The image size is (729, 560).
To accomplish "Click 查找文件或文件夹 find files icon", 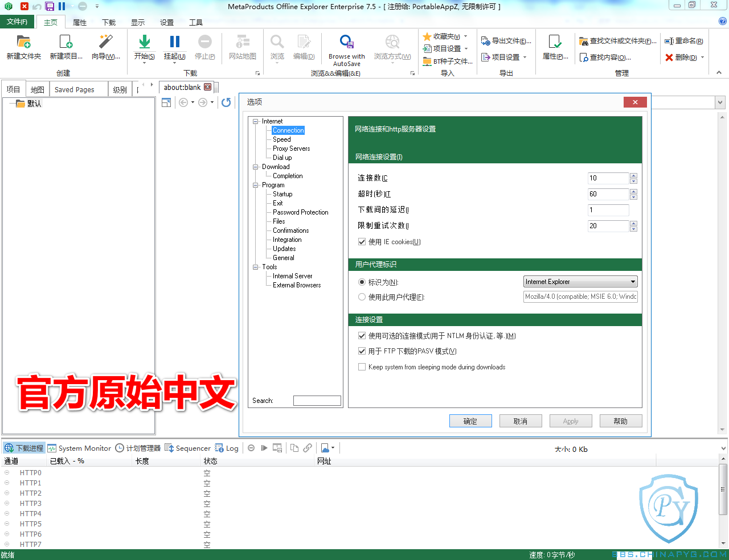I will (x=584, y=41).
